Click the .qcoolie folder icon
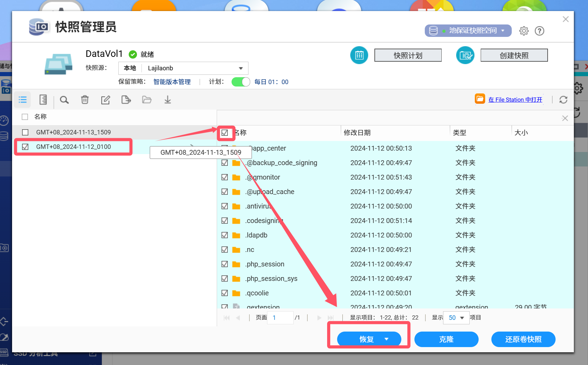Image resolution: width=588 pixels, height=365 pixels. (x=236, y=293)
